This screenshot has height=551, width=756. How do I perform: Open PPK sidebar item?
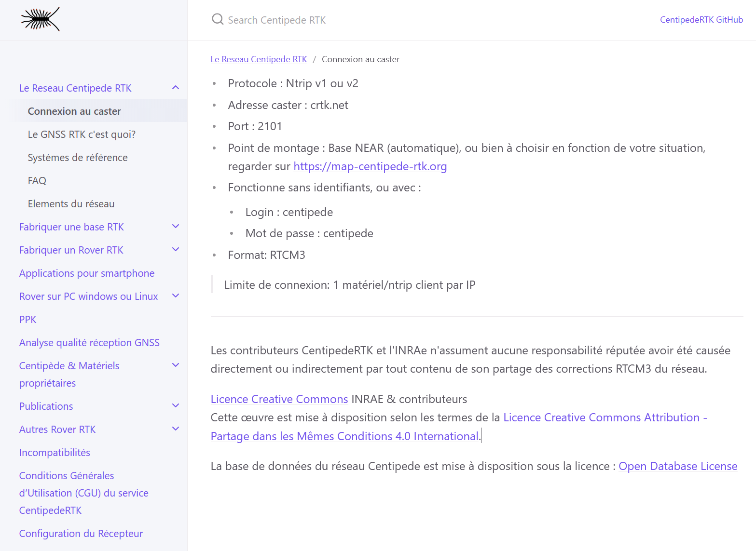pyautogui.click(x=28, y=320)
